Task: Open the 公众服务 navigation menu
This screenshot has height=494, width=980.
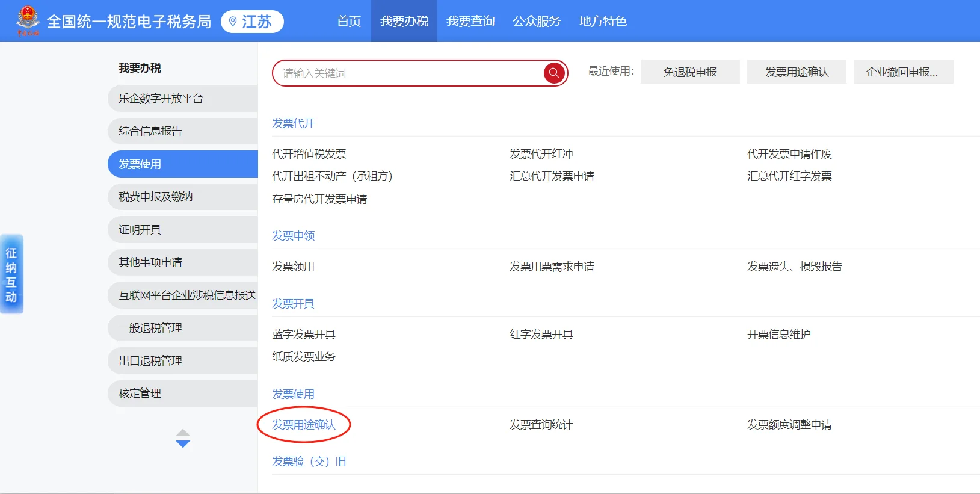Action: click(x=537, y=21)
